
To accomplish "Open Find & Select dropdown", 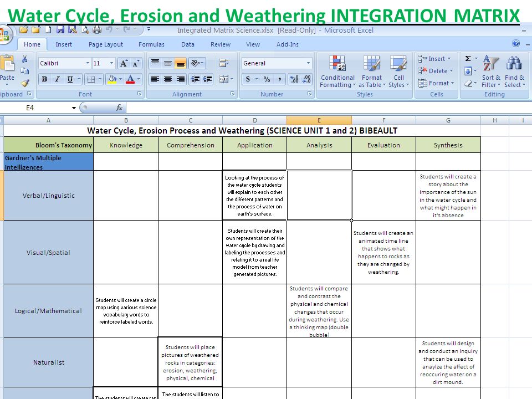I will click(514, 71).
